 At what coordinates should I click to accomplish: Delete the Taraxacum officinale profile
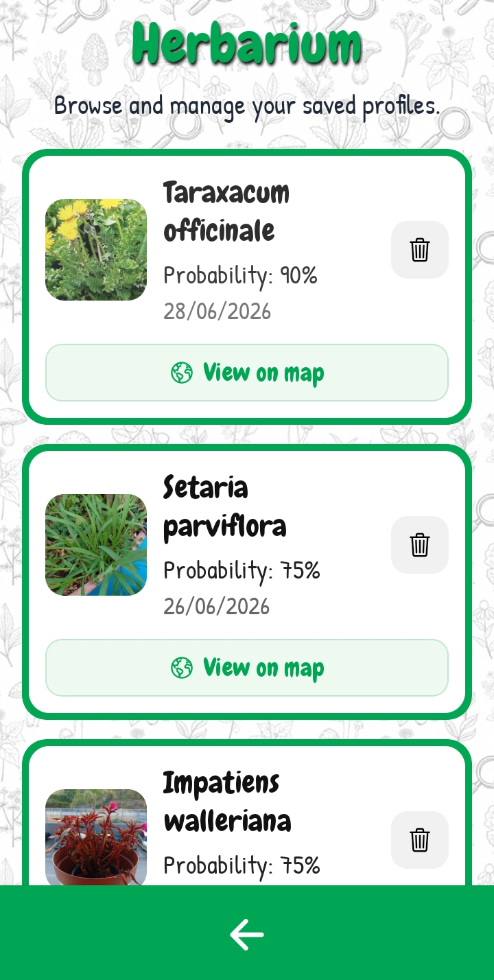[x=420, y=250]
